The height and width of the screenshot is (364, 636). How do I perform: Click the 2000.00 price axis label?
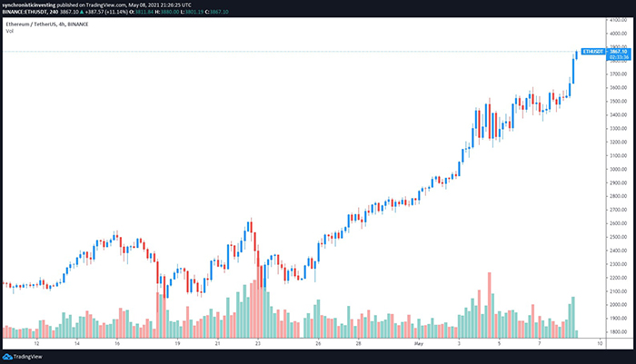click(618, 304)
